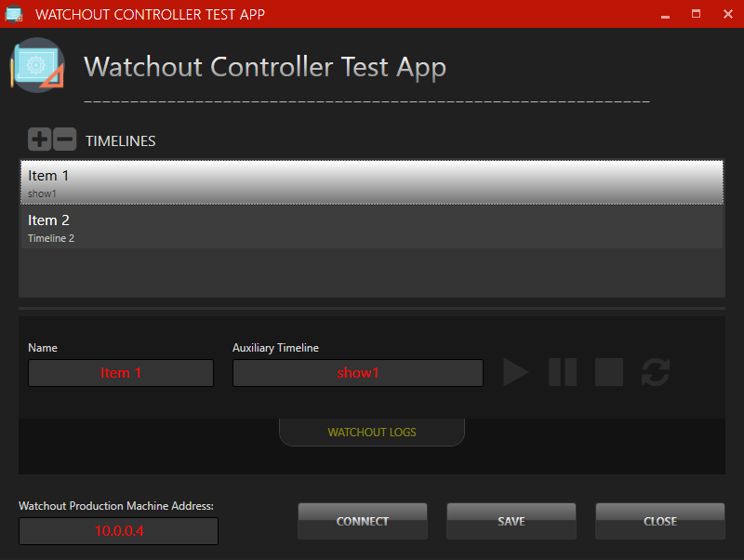Pause the selected timeline
Viewport: 744px width, 560px height.
tap(563, 372)
